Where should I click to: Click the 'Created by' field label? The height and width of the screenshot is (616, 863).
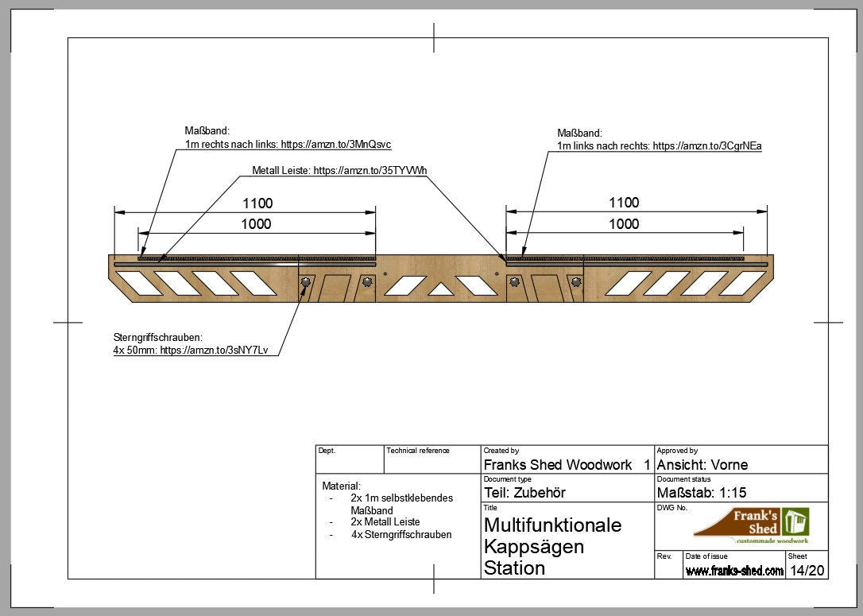tap(501, 451)
